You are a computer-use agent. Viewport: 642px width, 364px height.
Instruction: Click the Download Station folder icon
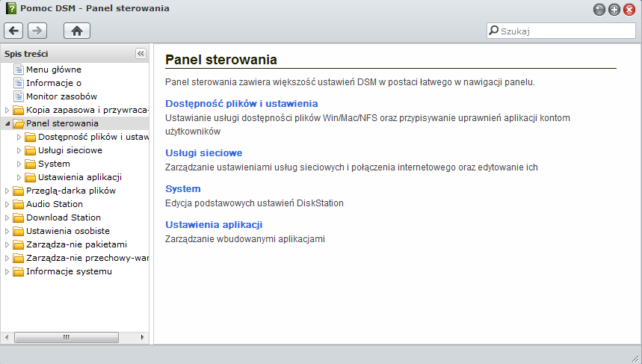pos(19,218)
